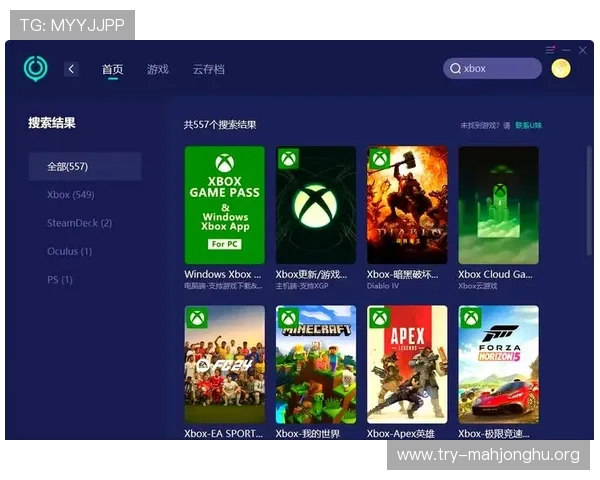Click the results vertical scrollbar
Viewport: 600px width, 480px height.
589,201
